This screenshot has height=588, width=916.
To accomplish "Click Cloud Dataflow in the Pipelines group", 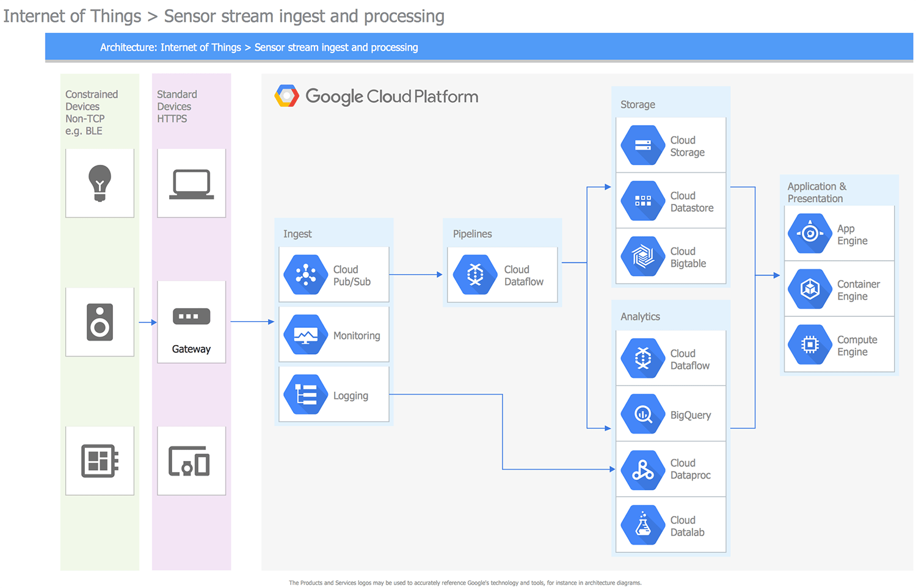I will pyautogui.click(x=476, y=275).
